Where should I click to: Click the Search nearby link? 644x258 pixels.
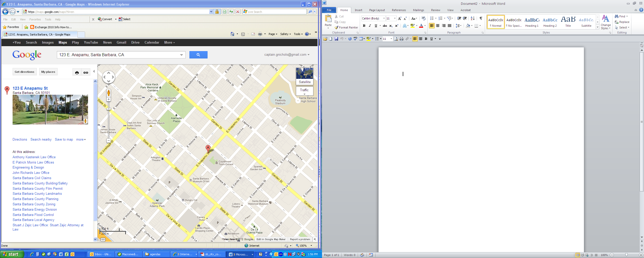coord(41,139)
